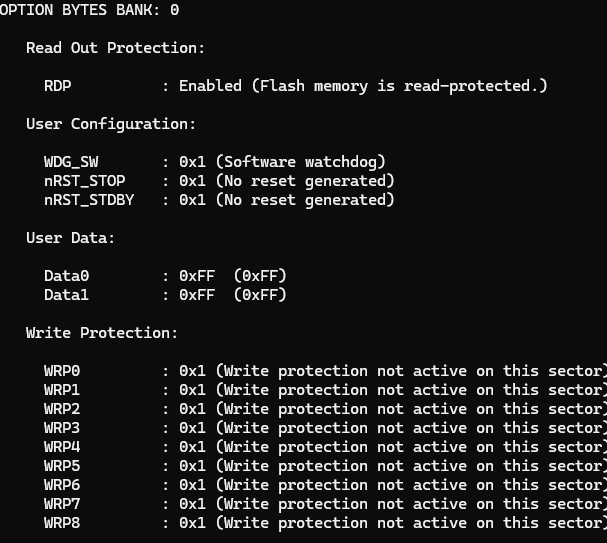Click the Write Protection heading
The height and width of the screenshot is (543, 607).
tap(102, 333)
